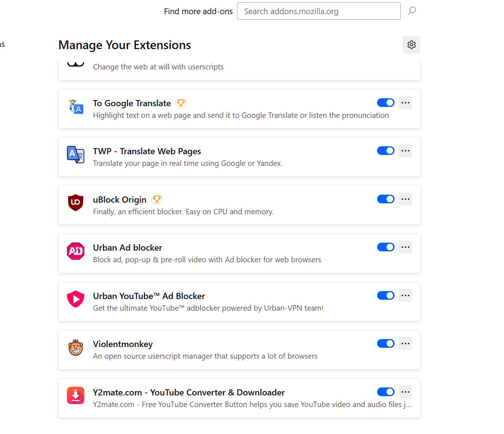
Task: Turn off the Violentmonkey toggle
Action: [x=385, y=343]
